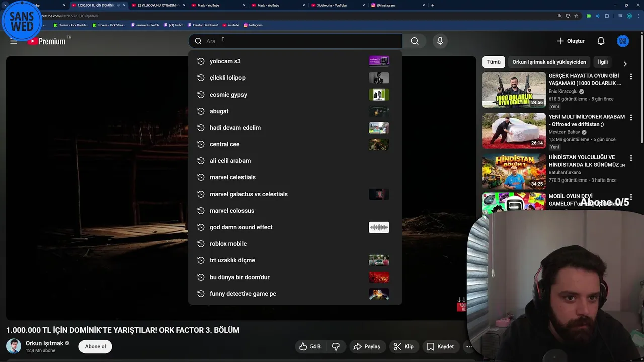
Task: Choose suggestion marvel celestials
Action: click(295, 177)
